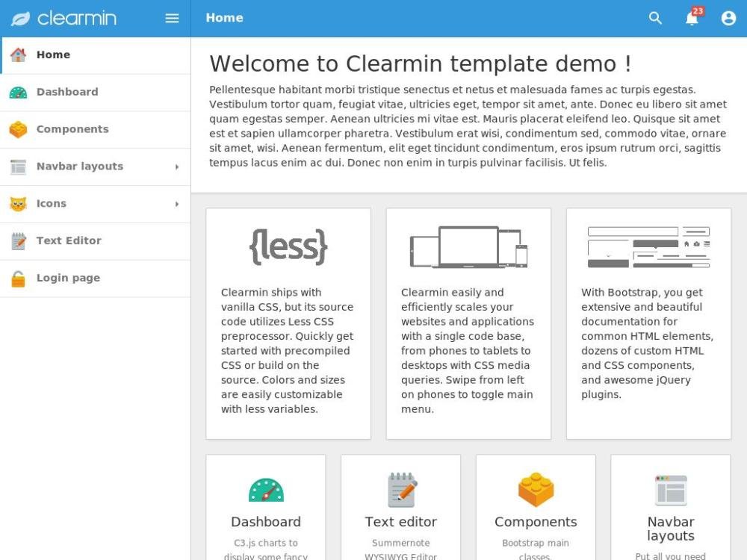Expand the Navbar layouts submenu arrow
This screenshot has height=560, width=747.
pos(177,167)
